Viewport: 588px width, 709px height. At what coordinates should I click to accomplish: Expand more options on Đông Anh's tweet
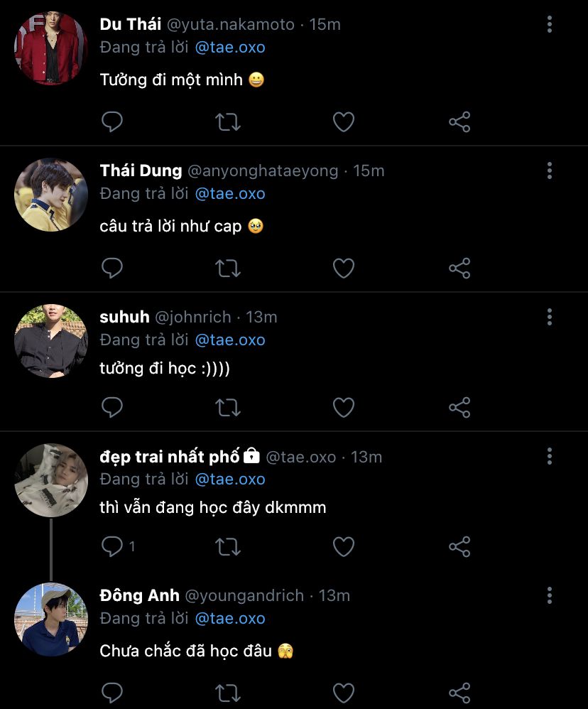coord(549,595)
